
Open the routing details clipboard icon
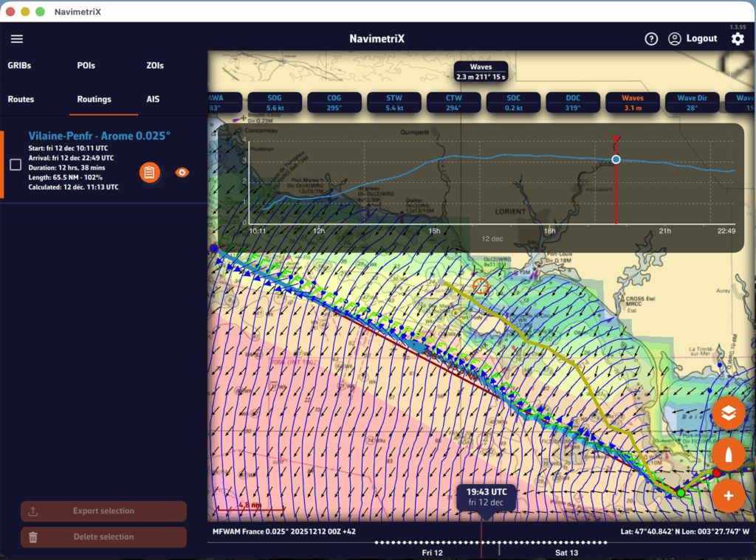149,173
